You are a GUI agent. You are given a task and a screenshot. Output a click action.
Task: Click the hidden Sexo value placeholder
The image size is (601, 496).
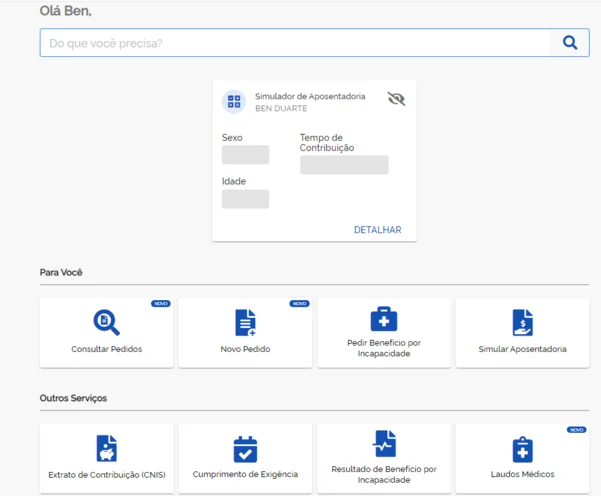245,155
